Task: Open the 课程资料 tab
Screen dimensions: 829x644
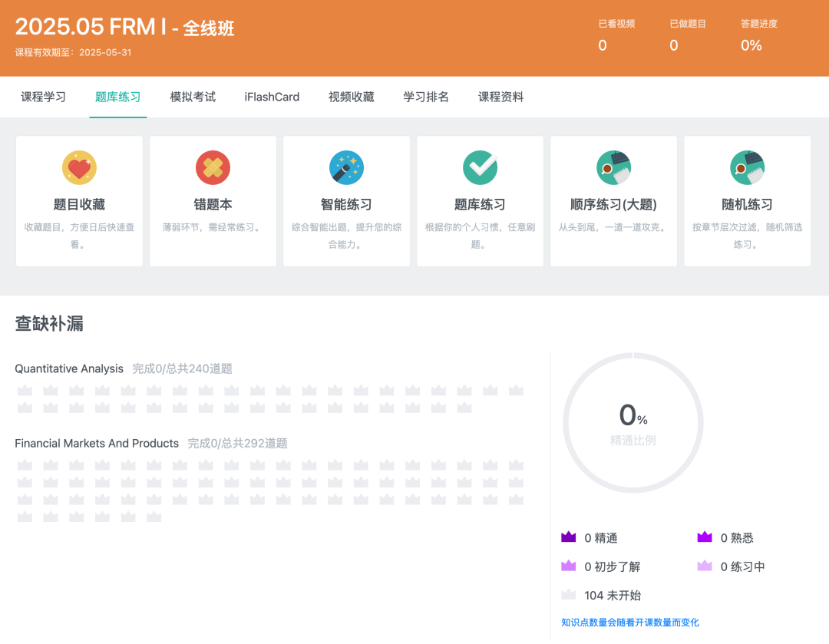Action: 500,97
